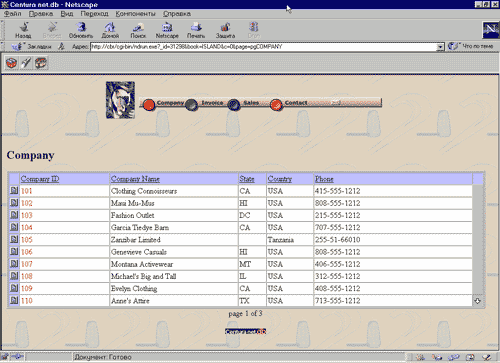This screenshot has height=363, width=500.
Task: Open the record icon beside company 105
Action: point(14,239)
